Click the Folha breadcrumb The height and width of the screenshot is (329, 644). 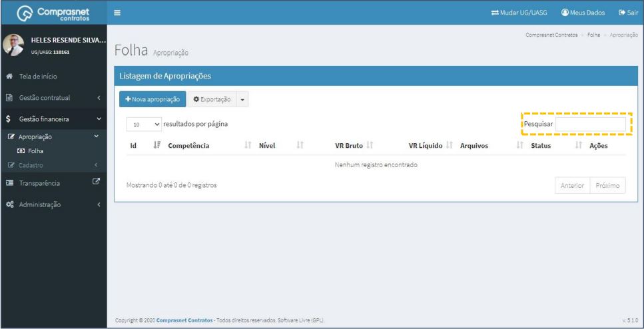point(593,35)
